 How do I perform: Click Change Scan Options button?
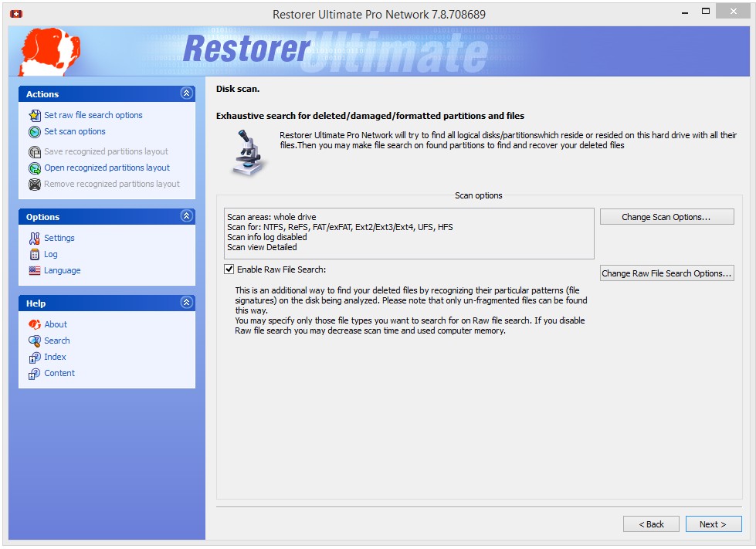tap(666, 217)
